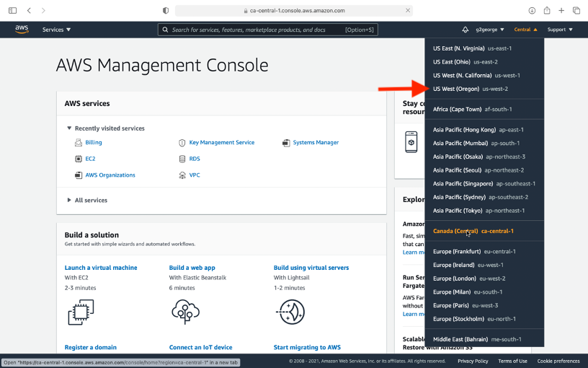Click the Lightsail compass illustration
The image size is (588, 368).
[x=290, y=312]
